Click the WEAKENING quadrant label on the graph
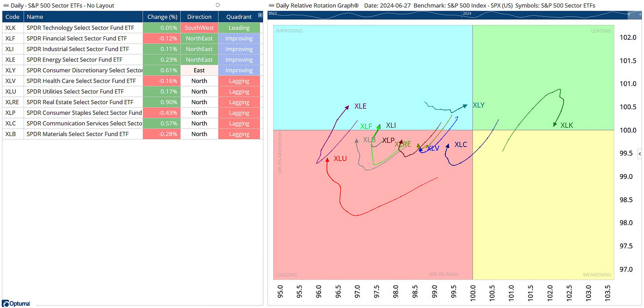The width and height of the screenshot is (644, 308). (x=597, y=275)
